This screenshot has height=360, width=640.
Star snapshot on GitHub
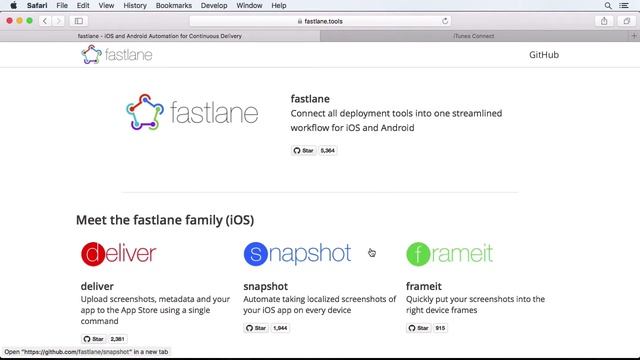coord(256,328)
